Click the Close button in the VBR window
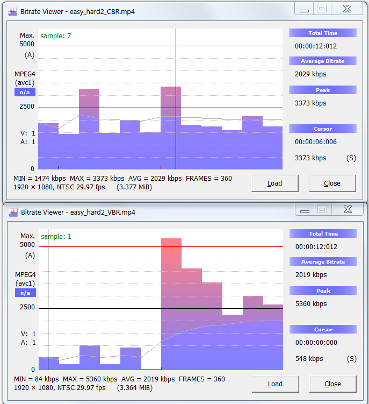The width and height of the screenshot is (369, 404). point(333,384)
